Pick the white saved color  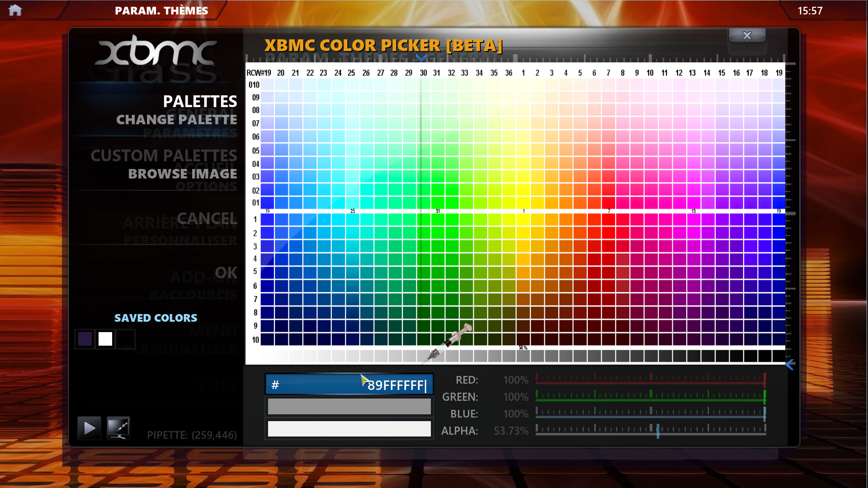[x=105, y=339]
